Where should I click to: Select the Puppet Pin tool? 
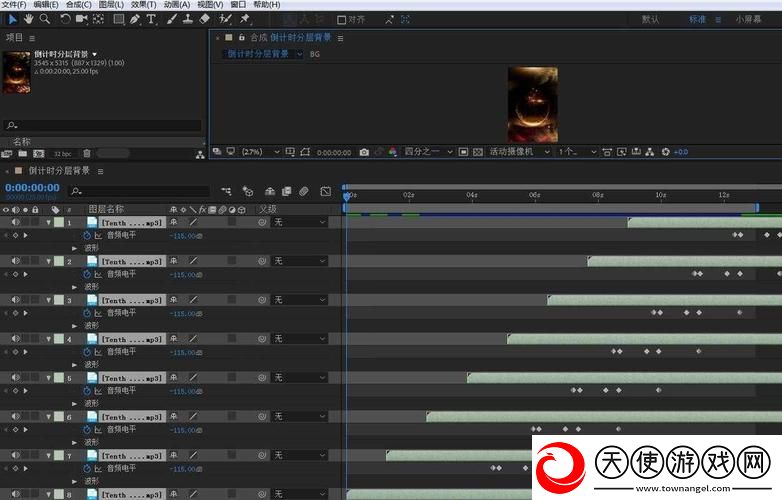[245, 19]
